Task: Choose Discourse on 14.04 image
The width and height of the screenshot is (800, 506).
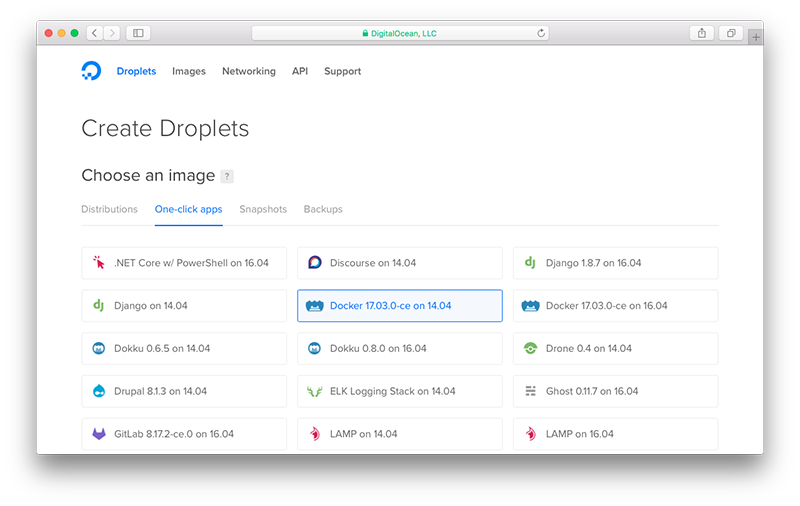Action: [x=400, y=263]
